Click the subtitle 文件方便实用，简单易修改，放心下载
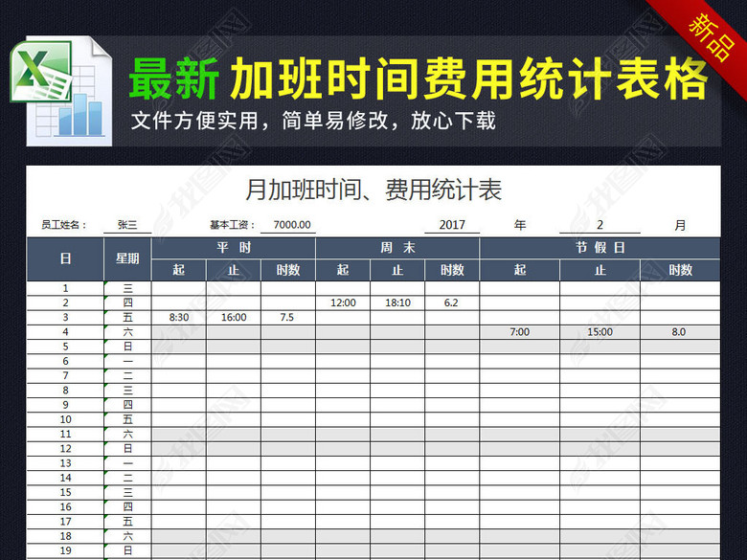Viewport: 747px width, 560px height. coord(313,121)
